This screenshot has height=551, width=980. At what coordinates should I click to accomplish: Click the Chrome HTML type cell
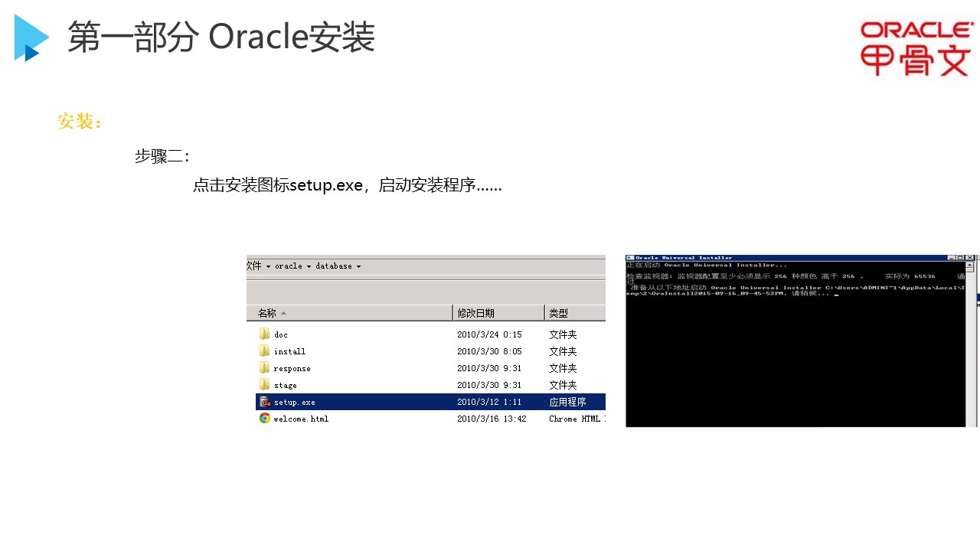click(577, 419)
